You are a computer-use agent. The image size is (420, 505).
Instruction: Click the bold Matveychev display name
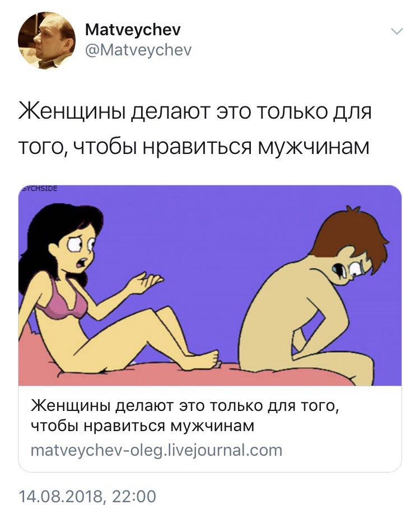(x=133, y=30)
